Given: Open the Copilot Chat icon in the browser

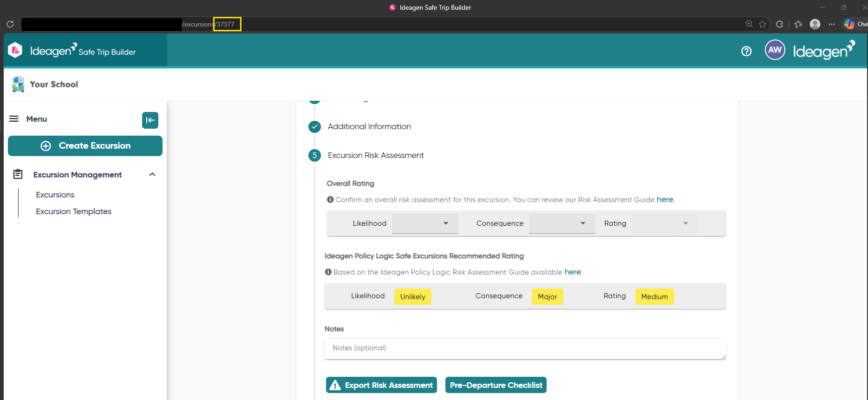Looking at the screenshot, I should point(849,24).
